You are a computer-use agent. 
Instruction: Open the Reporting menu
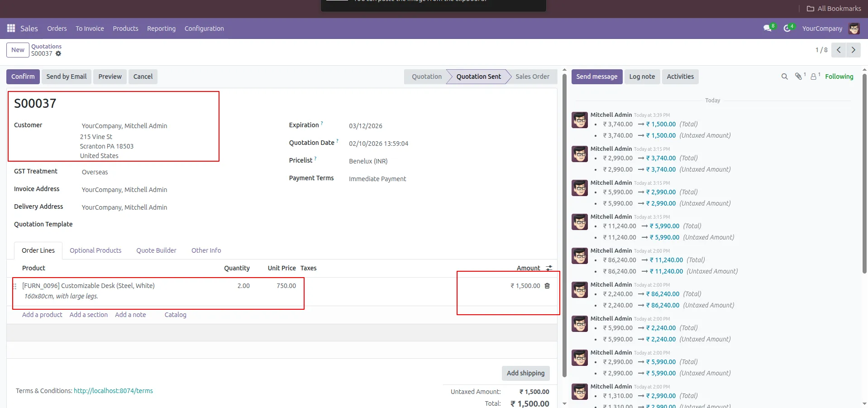click(x=161, y=29)
